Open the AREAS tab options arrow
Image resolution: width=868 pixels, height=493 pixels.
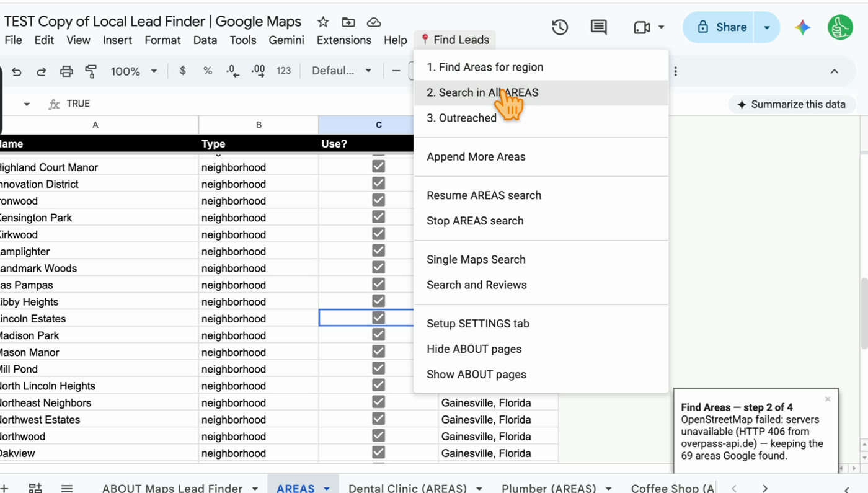point(327,489)
